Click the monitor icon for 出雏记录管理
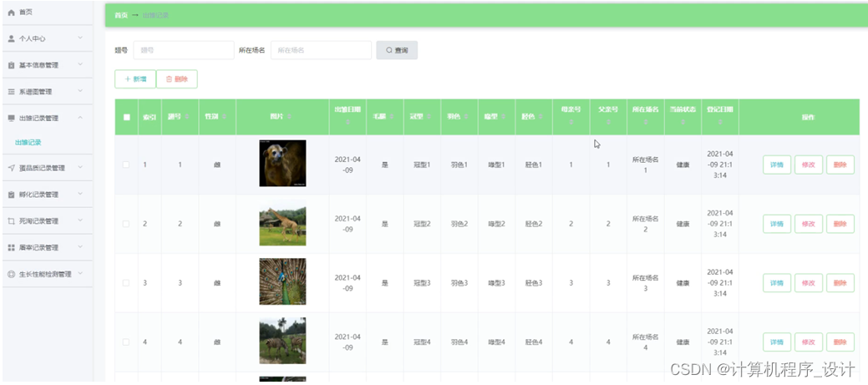The height and width of the screenshot is (385, 868). point(11,118)
